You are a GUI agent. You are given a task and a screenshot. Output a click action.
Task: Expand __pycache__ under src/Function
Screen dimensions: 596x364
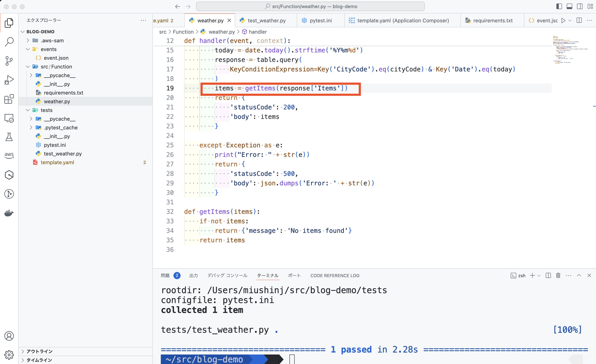(x=31, y=75)
